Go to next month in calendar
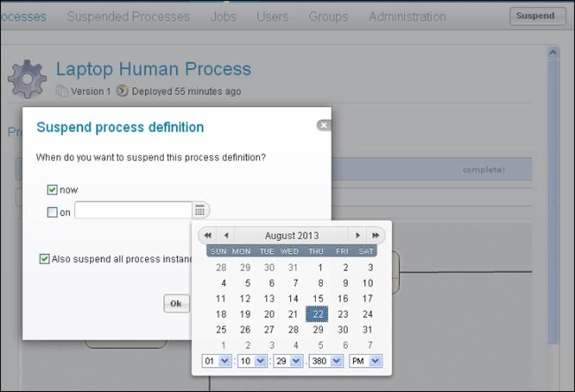 click(358, 236)
